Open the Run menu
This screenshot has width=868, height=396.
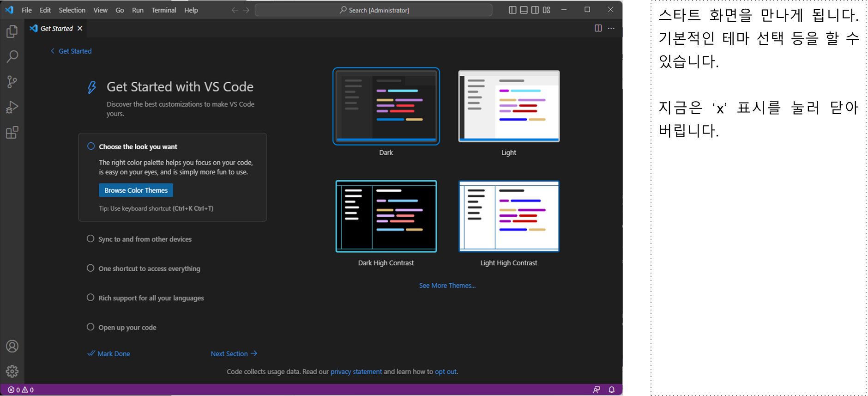pos(138,10)
